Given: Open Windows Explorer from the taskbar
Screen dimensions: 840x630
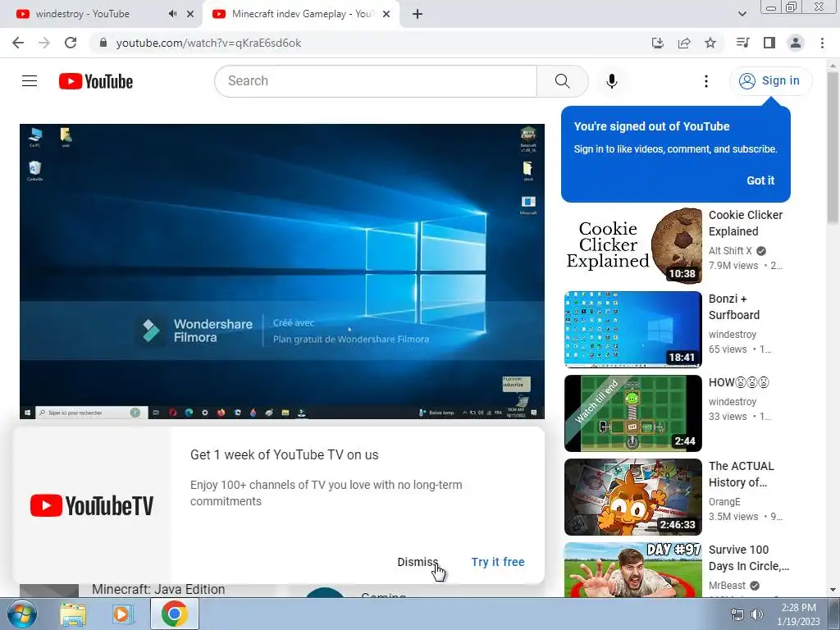Looking at the screenshot, I should pyautogui.click(x=73, y=614).
